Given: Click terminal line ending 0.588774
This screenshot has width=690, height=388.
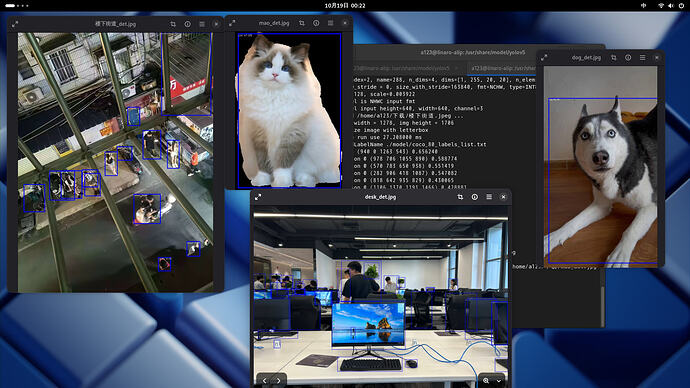Looking at the screenshot, I should pos(405,159).
